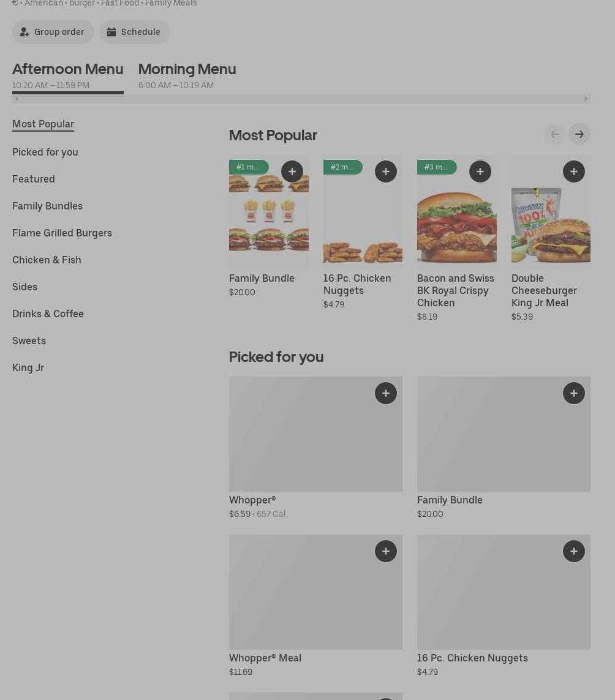615x700 pixels.
Task: Jump to Flame Grilled Burgers category
Action: coord(62,233)
